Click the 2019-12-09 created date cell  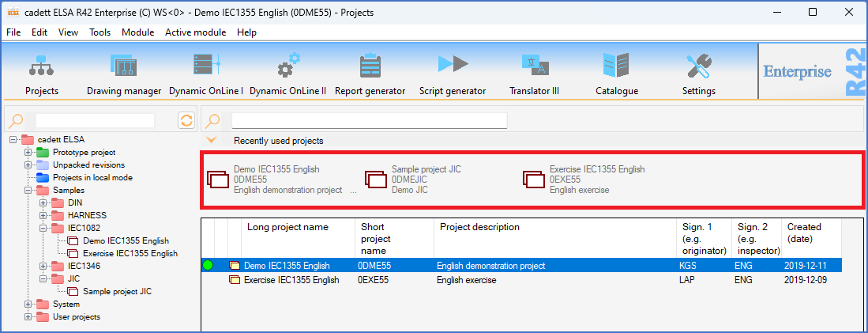click(x=806, y=280)
